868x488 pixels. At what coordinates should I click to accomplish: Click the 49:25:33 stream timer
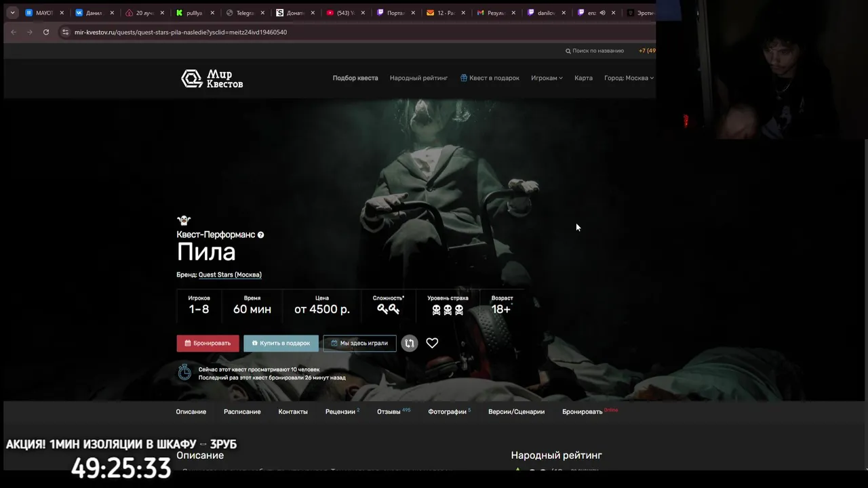pyautogui.click(x=121, y=468)
